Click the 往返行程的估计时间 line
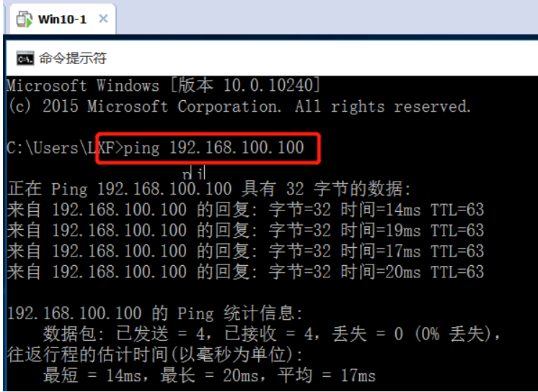538x392 pixels. 155,355
